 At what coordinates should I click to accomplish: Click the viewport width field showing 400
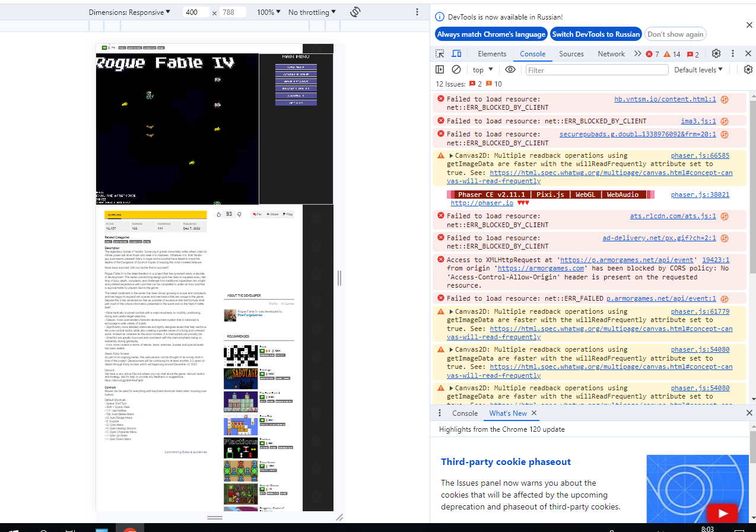point(195,12)
